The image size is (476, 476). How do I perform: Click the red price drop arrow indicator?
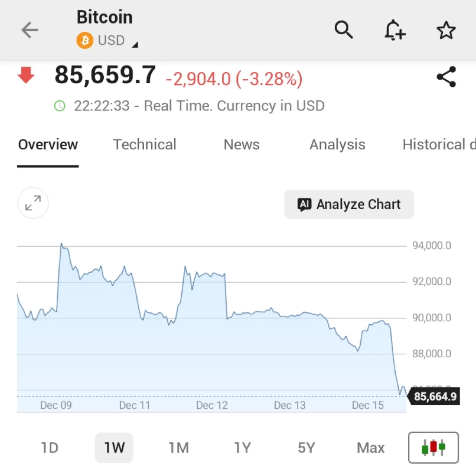pos(25,75)
